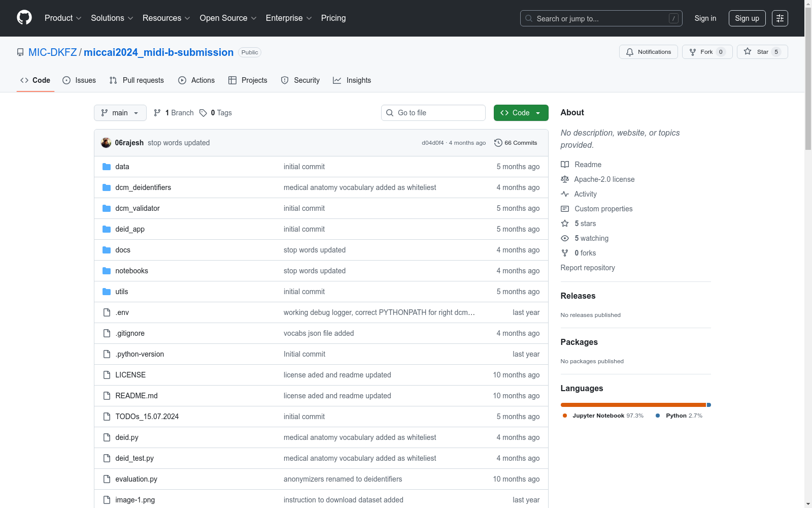Open the docs folder
The width and height of the screenshot is (812, 508).
click(x=123, y=250)
